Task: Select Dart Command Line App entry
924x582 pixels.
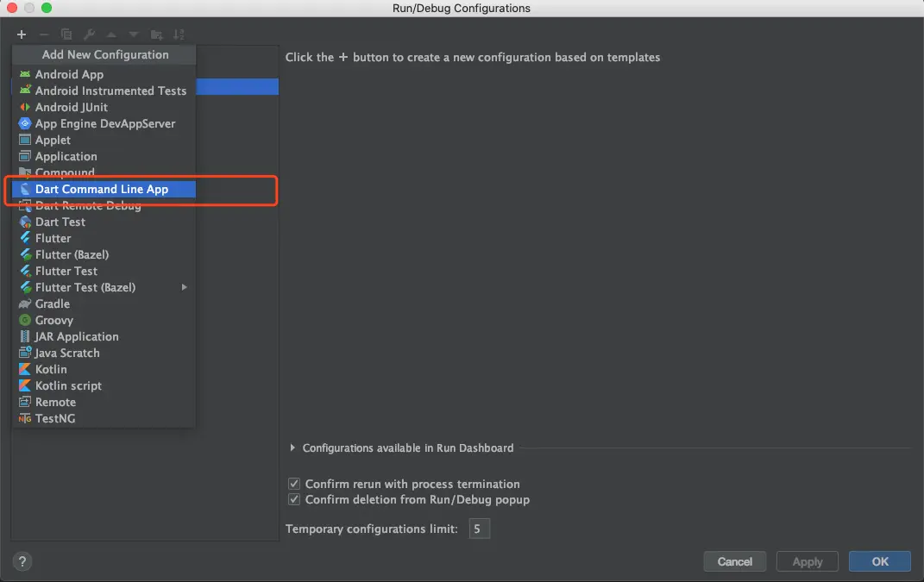Action: (x=104, y=189)
